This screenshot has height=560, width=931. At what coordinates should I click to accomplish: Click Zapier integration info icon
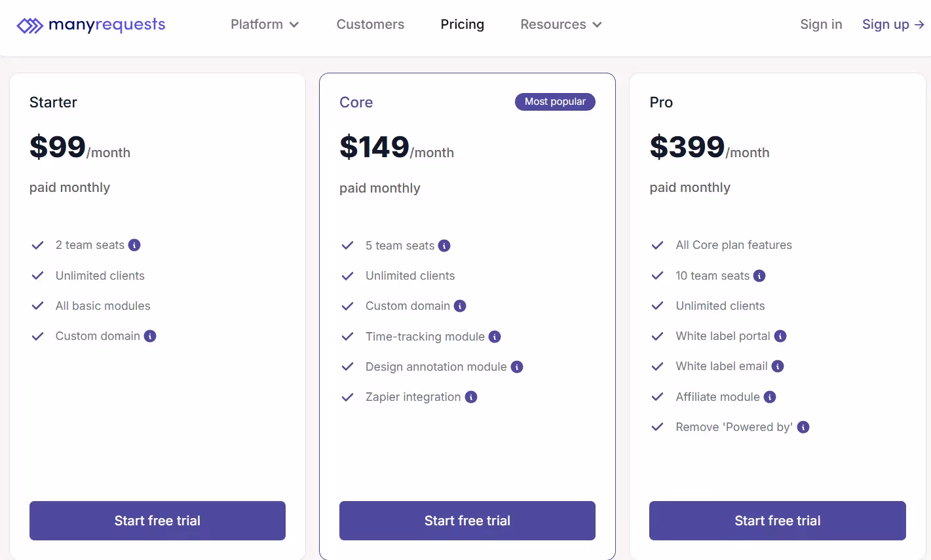(x=471, y=397)
